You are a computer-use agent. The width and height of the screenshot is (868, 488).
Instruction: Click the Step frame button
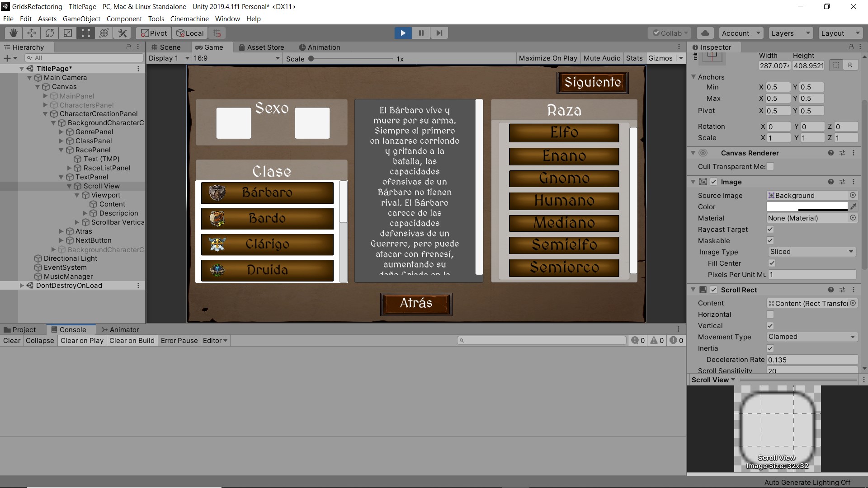pos(439,33)
